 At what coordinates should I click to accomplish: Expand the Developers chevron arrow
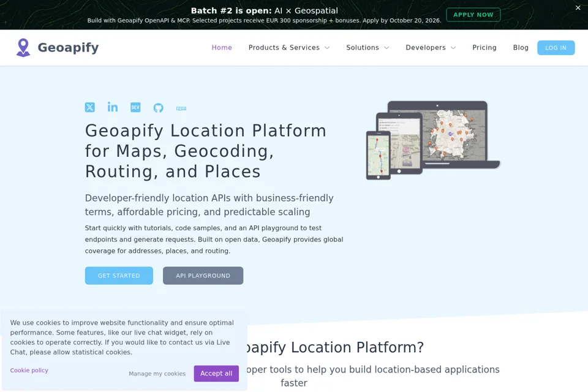tap(453, 48)
